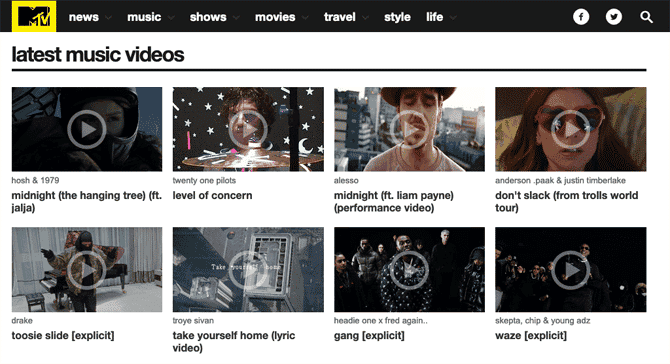Image resolution: width=670 pixels, height=364 pixels.
Task: Select artist name alesso
Action: click(346, 180)
